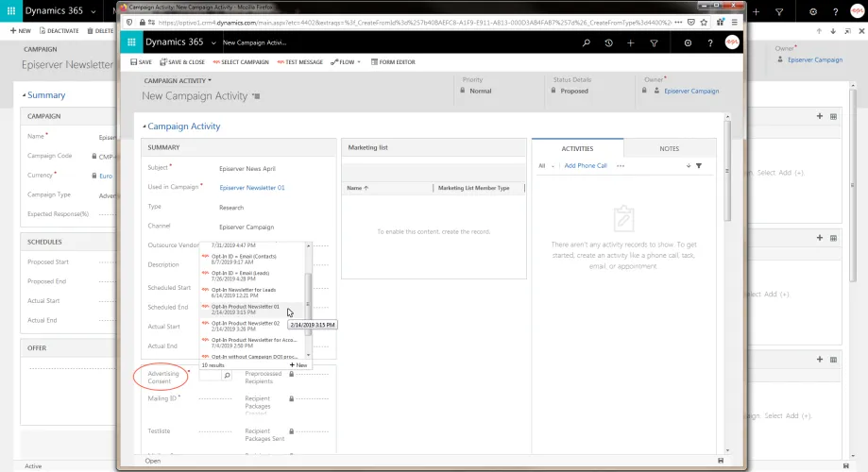This screenshot has width=868, height=472.
Task: Select Opt-In ID = Email (Leads)
Action: pos(252,276)
